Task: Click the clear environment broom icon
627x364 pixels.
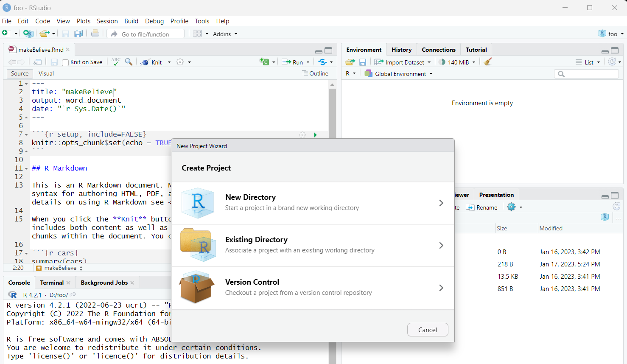Action: click(x=488, y=62)
